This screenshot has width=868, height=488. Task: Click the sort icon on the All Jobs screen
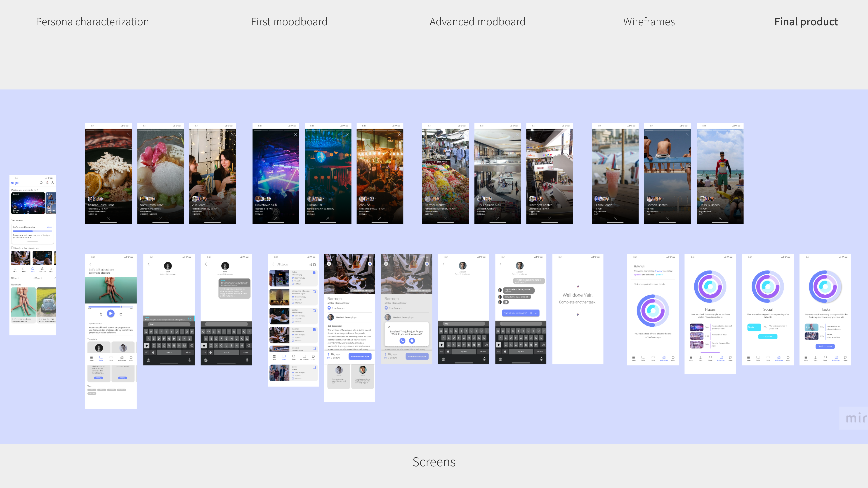pos(310,264)
